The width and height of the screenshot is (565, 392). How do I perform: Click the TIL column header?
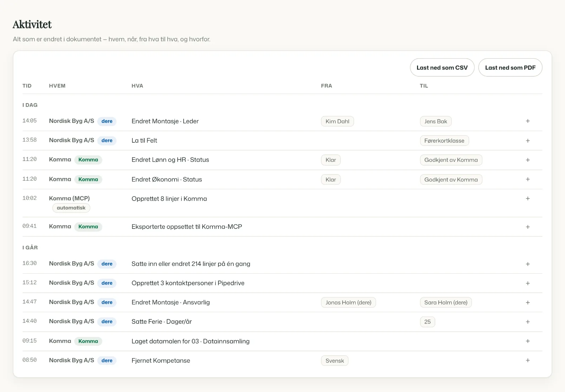pos(424,86)
